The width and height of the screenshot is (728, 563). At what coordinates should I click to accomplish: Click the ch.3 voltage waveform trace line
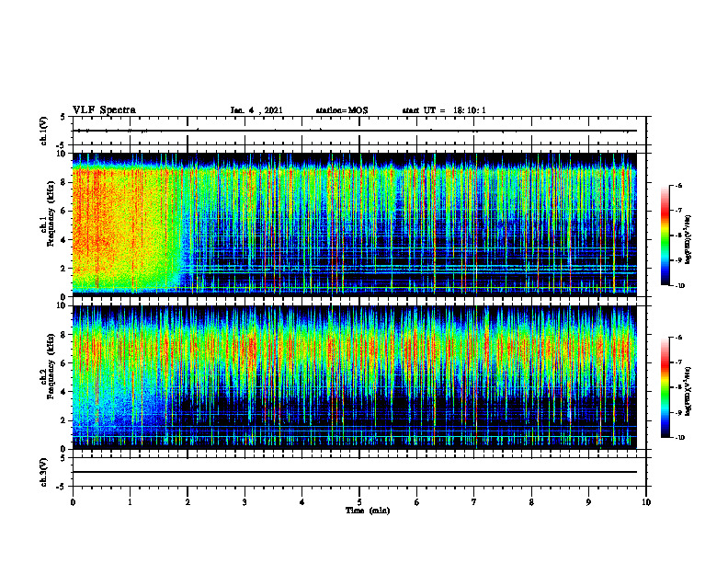[x=354, y=472]
